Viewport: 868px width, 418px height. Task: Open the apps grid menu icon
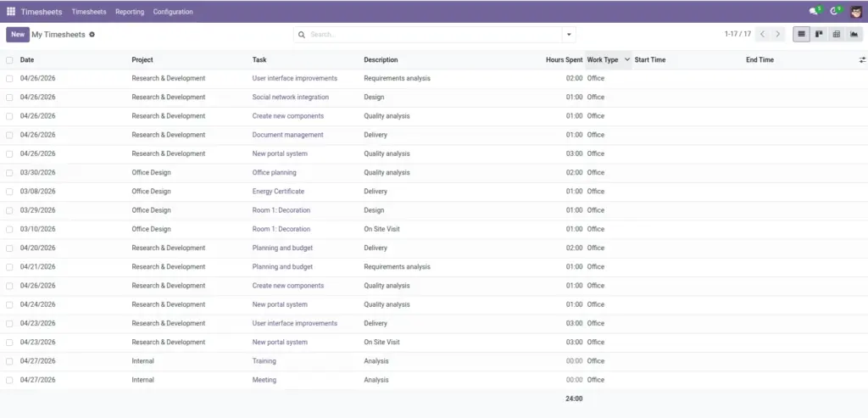tap(11, 12)
